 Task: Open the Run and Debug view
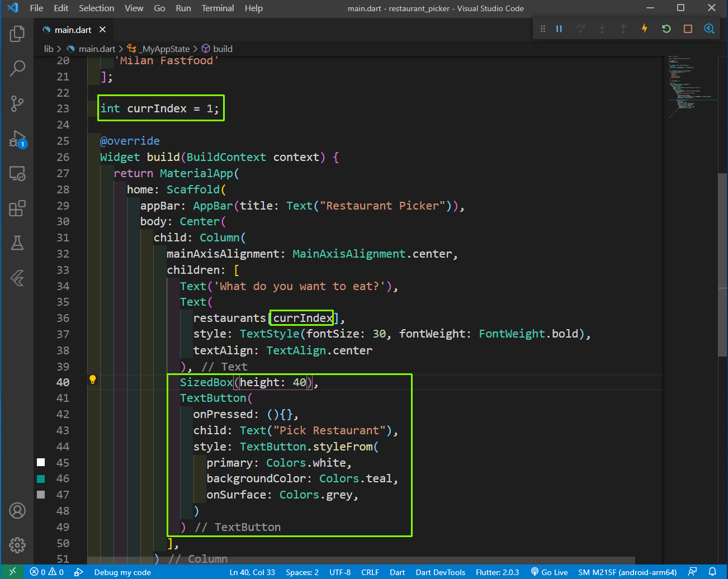[x=17, y=139]
